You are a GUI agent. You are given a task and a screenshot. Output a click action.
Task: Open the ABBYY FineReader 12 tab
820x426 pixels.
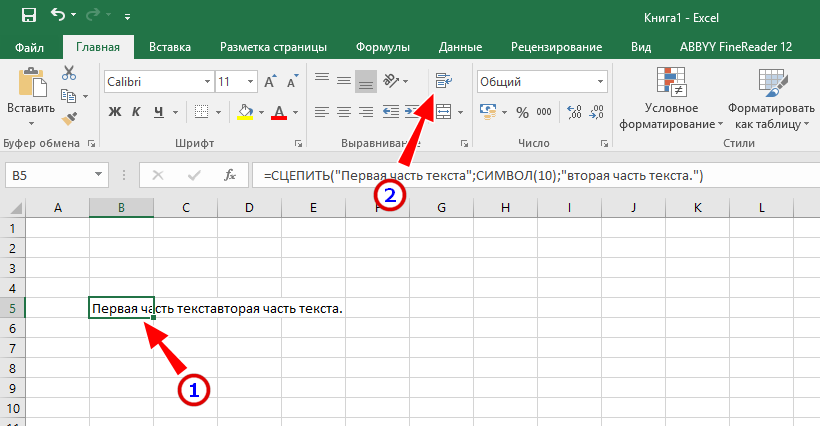click(736, 47)
